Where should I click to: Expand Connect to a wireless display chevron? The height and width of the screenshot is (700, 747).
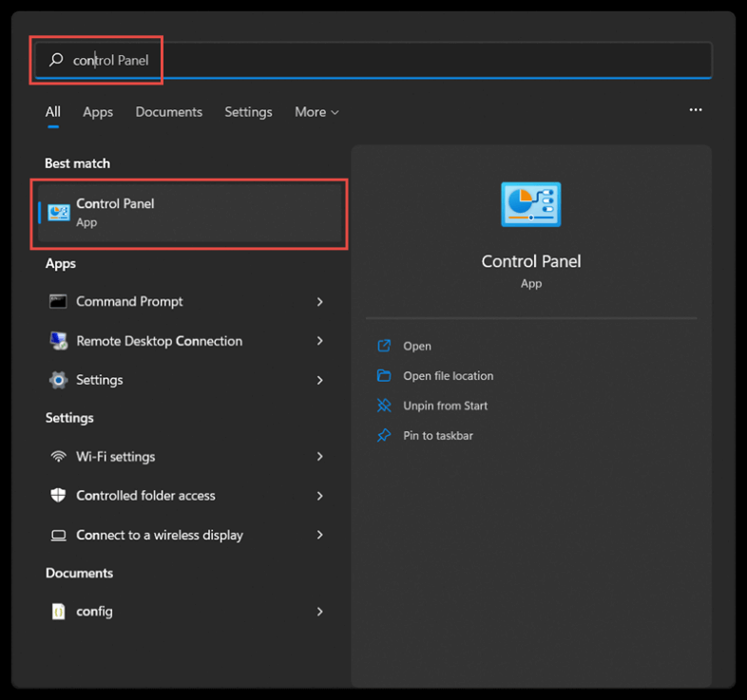320,535
